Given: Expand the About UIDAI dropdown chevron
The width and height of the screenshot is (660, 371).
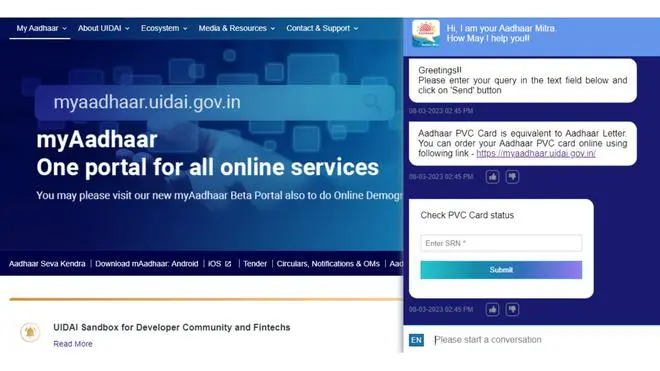Looking at the screenshot, I should [127, 29].
